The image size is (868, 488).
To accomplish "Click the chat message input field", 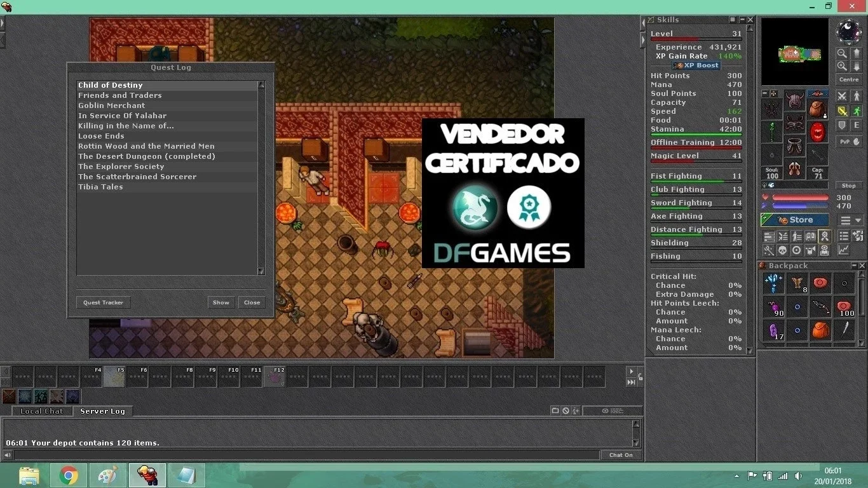I will pyautogui.click(x=307, y=455).
